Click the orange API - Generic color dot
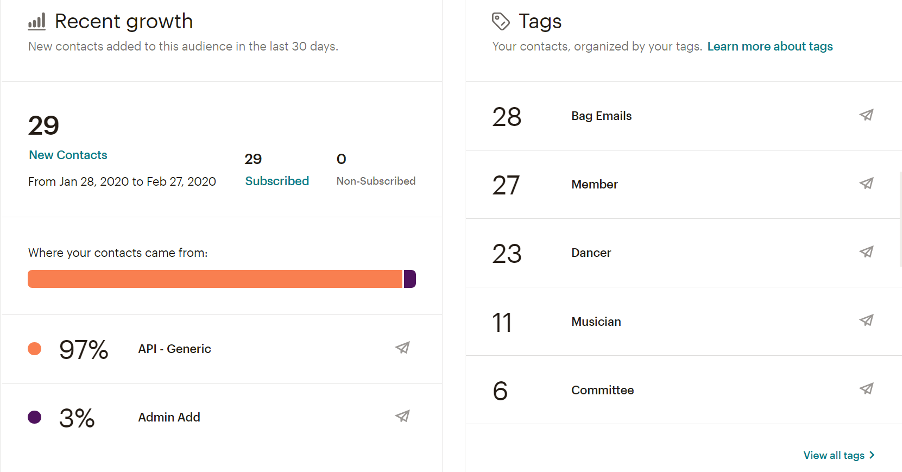This screenshot has height=472, width=902. pyautogui.click(x=35, y=349)
